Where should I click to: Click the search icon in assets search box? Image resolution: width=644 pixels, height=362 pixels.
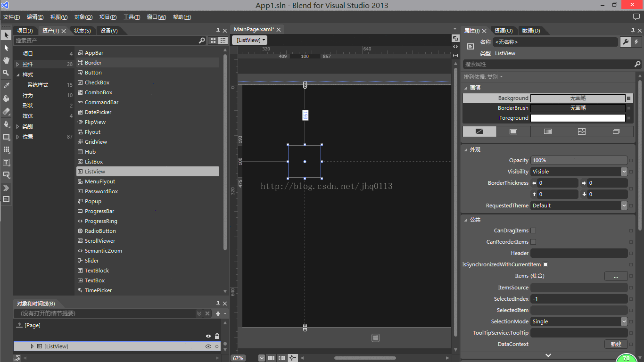202,41
